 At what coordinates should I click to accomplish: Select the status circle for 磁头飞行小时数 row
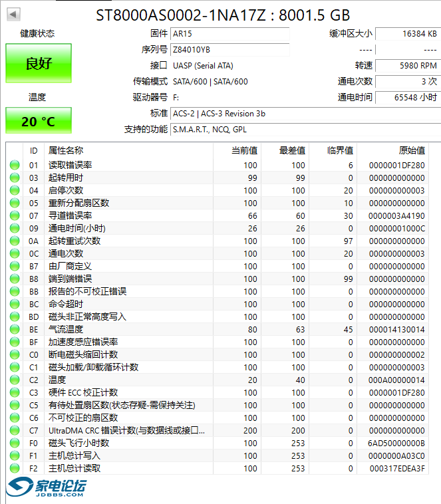tap(15, 443)
